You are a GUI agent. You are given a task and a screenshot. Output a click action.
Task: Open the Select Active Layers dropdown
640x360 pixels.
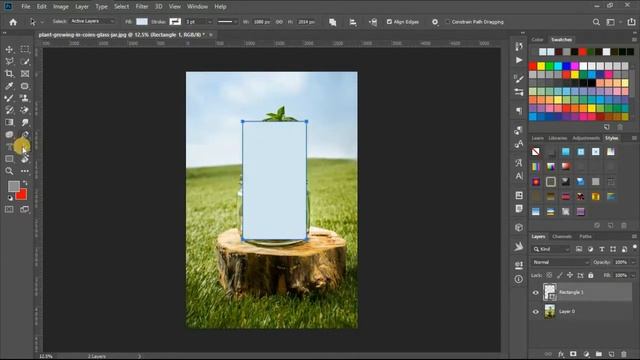[x=92, y=21]
